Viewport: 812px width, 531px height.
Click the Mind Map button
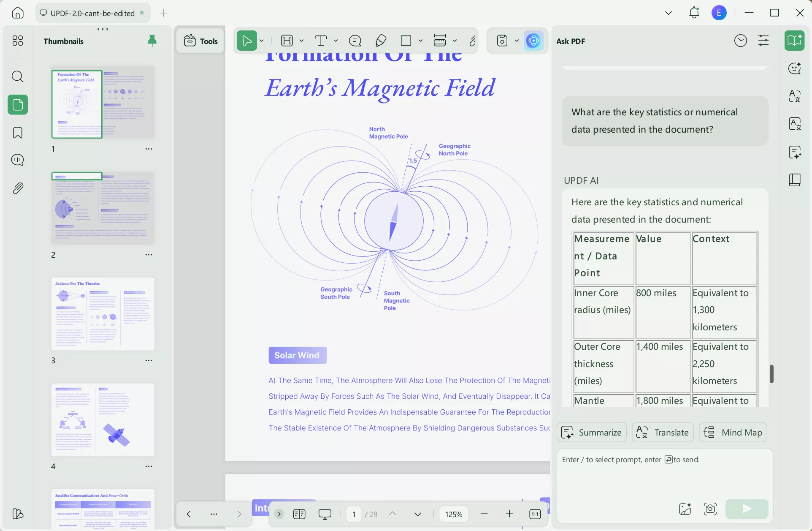pos(733,432)
